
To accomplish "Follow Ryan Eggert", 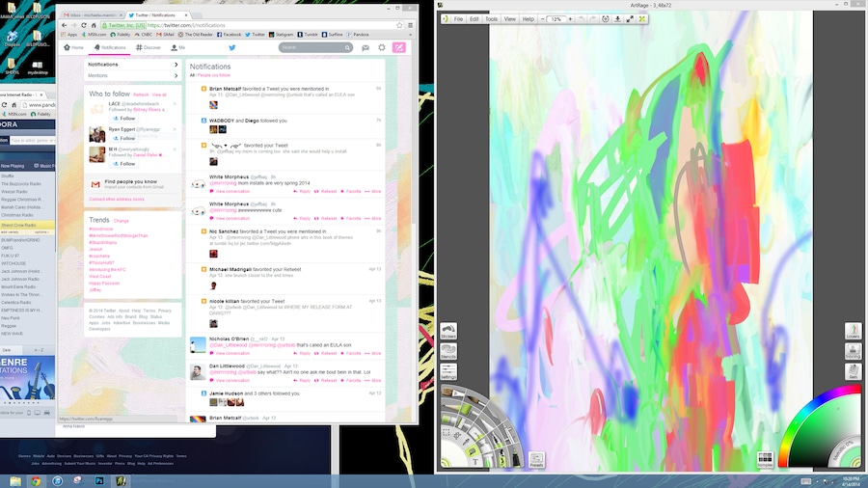I will 124,139.
